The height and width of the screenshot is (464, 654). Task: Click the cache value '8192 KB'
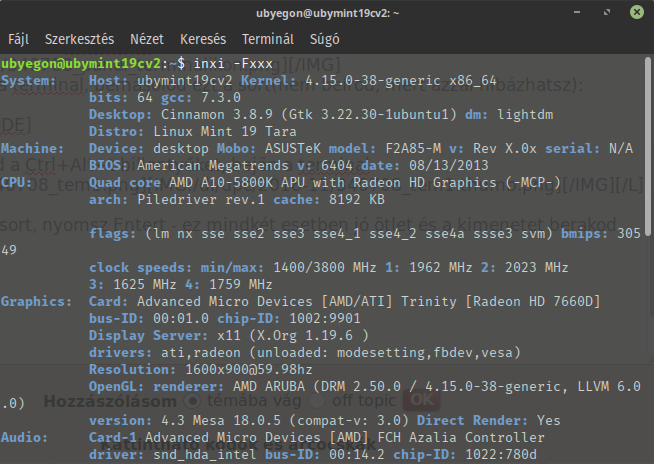357,199
